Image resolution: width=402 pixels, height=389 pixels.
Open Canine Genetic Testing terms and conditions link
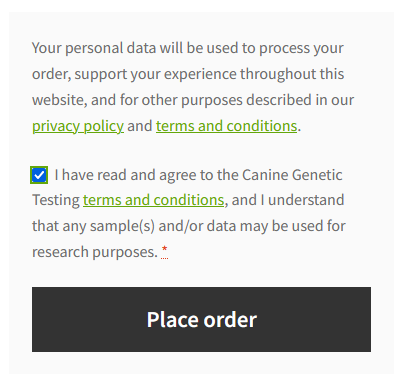click(x=153, y=200)
